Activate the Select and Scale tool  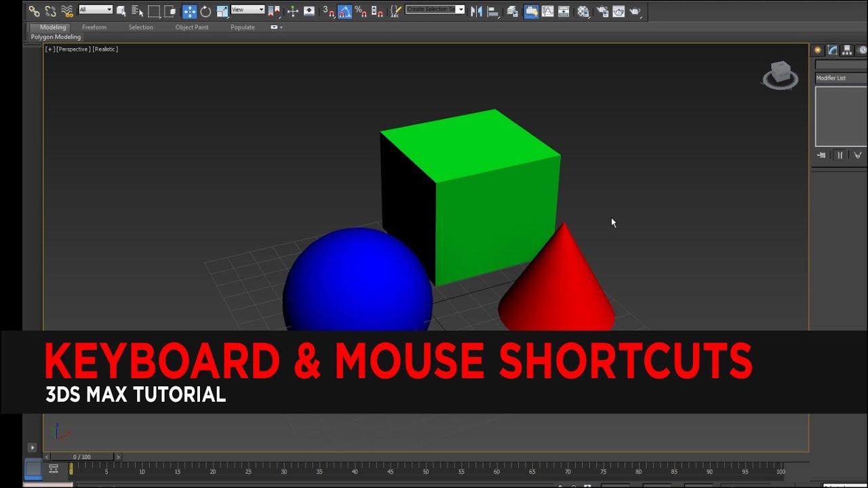[x=222, y=12]
